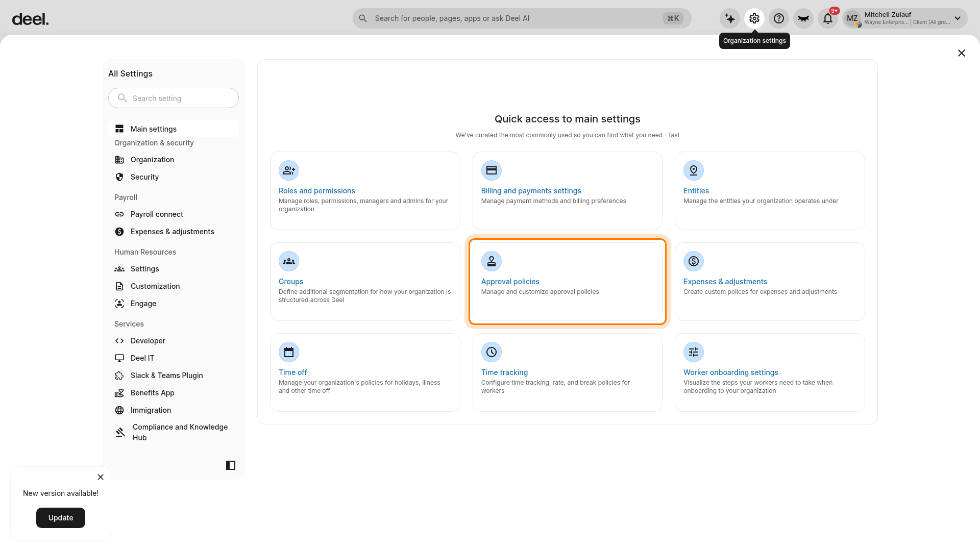The width and height of the screenshot is (980, 551).
Task: Open Engage in sidebar
Action: click(x=174, y=304)
